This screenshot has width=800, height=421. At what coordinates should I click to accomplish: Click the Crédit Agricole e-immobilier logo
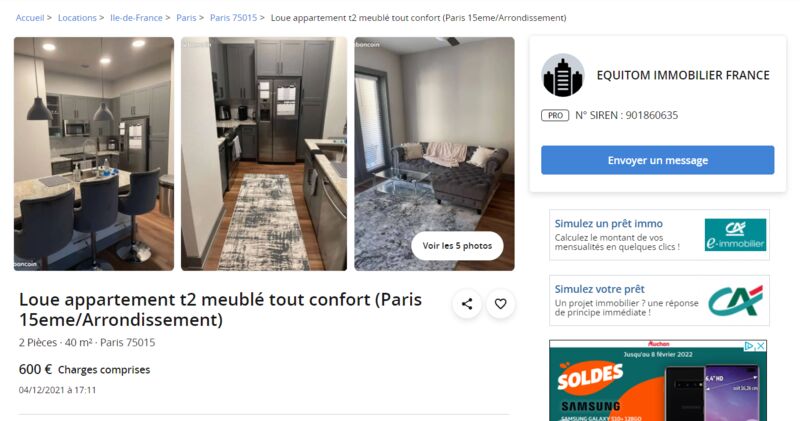735,235
